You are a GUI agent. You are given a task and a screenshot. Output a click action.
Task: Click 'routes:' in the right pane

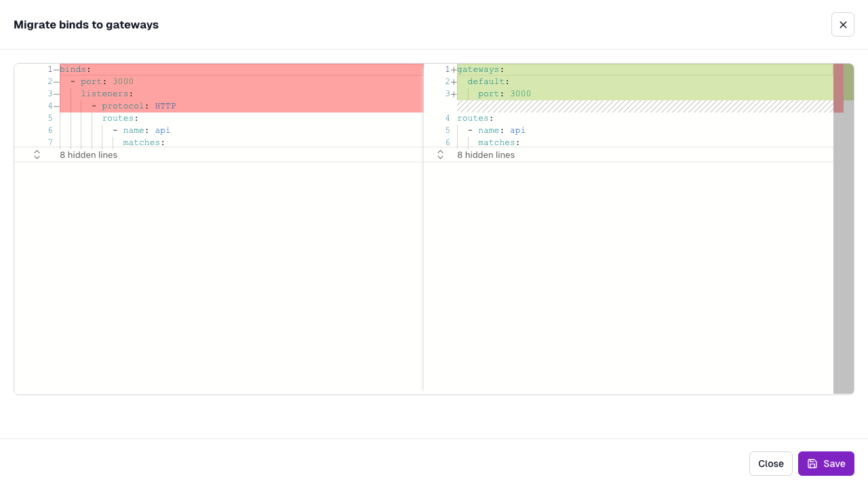475,118
